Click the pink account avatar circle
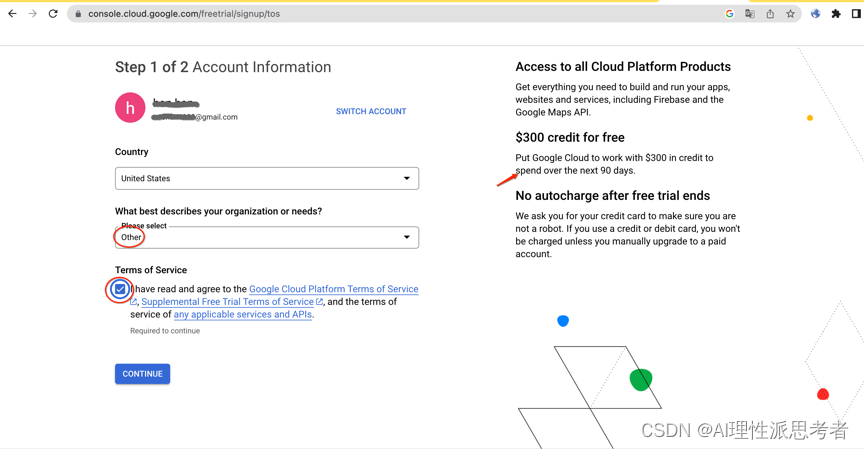The image size is (864, 449). [x=130, y=108]
